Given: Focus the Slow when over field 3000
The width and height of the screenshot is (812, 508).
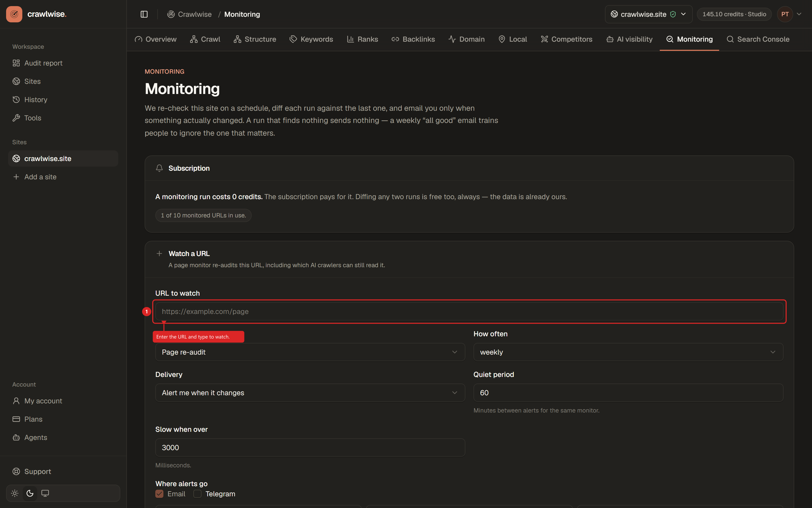Looking at the screenshot, I should coord(310,448).
